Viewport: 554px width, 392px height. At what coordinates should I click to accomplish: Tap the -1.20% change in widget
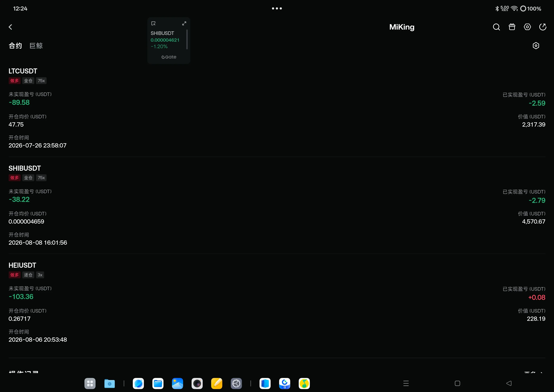(159, 46)
